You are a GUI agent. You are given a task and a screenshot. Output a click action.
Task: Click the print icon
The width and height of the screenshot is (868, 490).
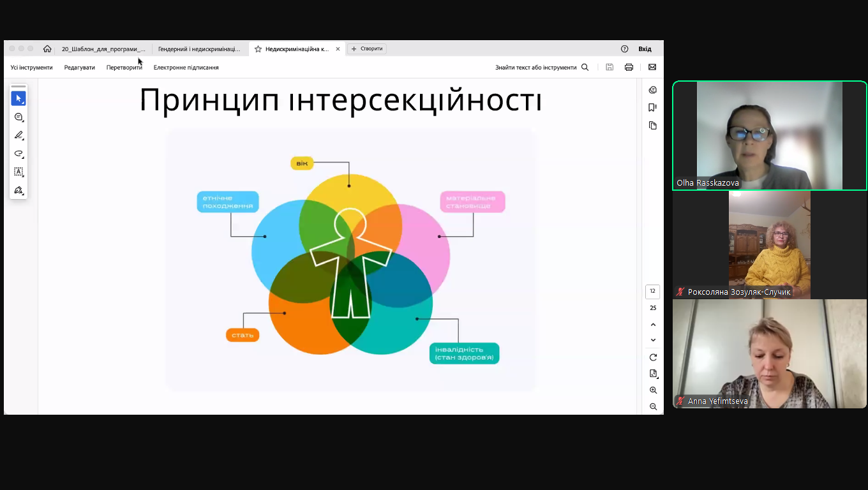[629, 67]
